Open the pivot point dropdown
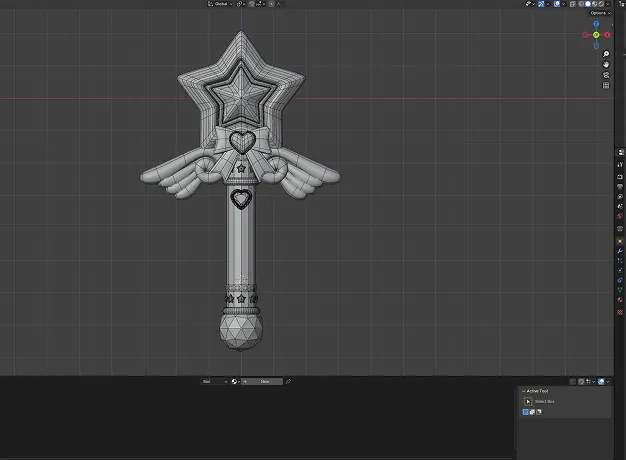 [240, 4]
